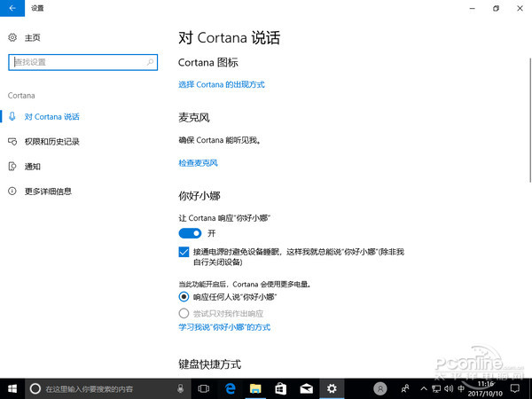The width and height of the screenshot is (532, 399).
Task: Open File Explorer from taskbar
Action: point(255,389)
